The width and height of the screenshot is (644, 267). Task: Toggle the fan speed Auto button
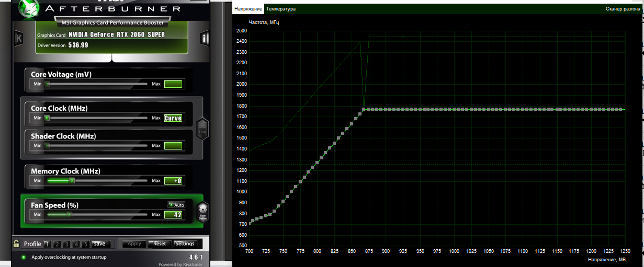pos(176,205)
